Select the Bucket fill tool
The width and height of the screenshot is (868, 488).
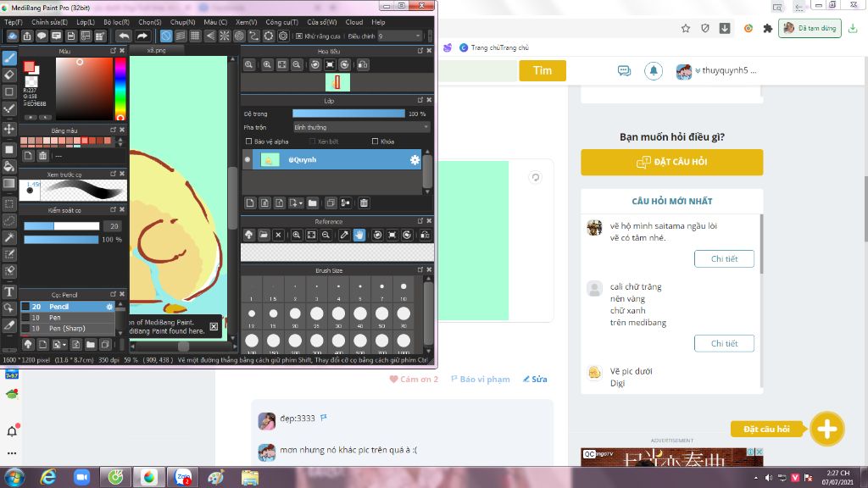[x=9, y=166]
